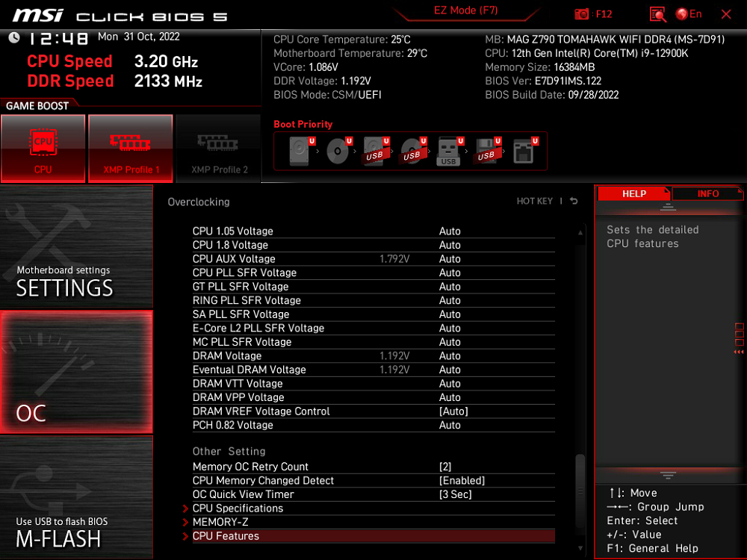Click the scrollbar down arrow of the list
This screenshot has height=560, width=747.
pos(580,548)
